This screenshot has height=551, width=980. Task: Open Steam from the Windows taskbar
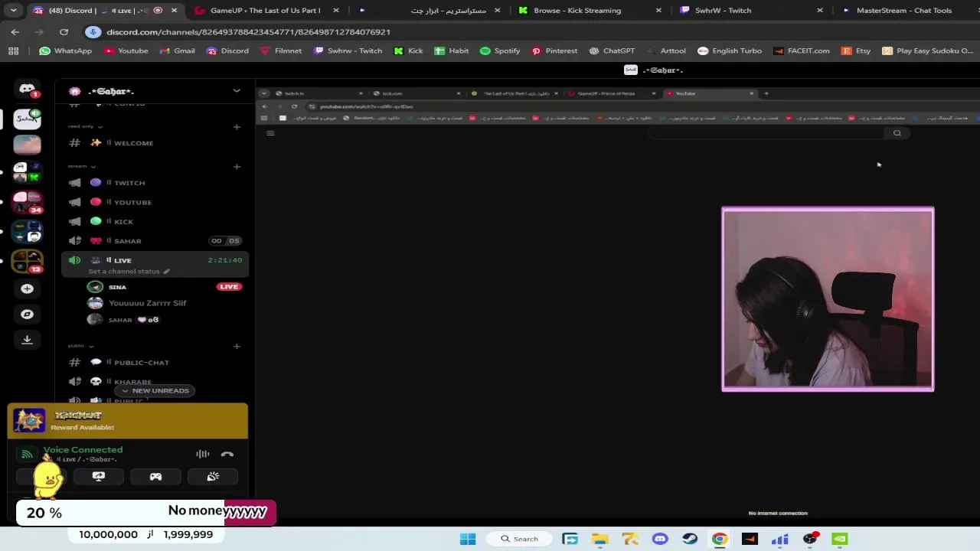(x=690, y=539)
